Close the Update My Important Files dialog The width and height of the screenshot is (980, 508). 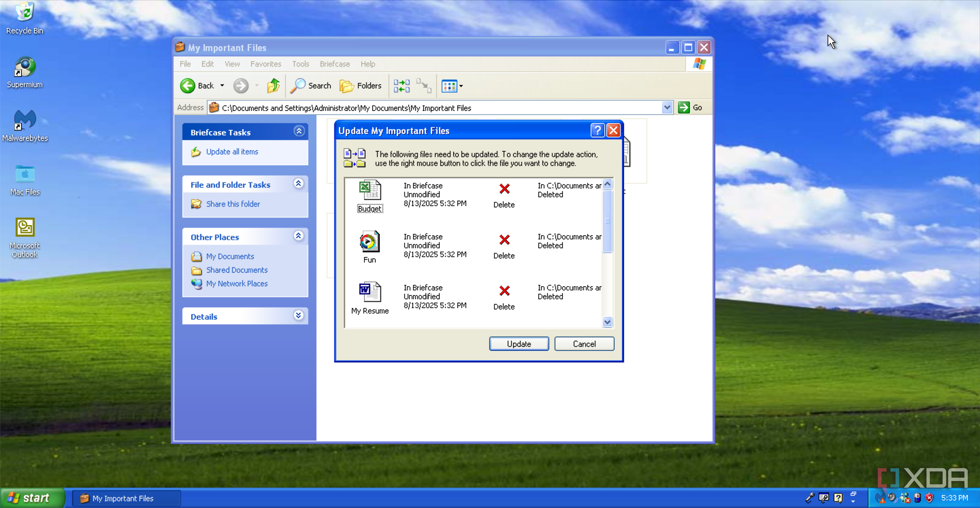[x=613, y=131]
